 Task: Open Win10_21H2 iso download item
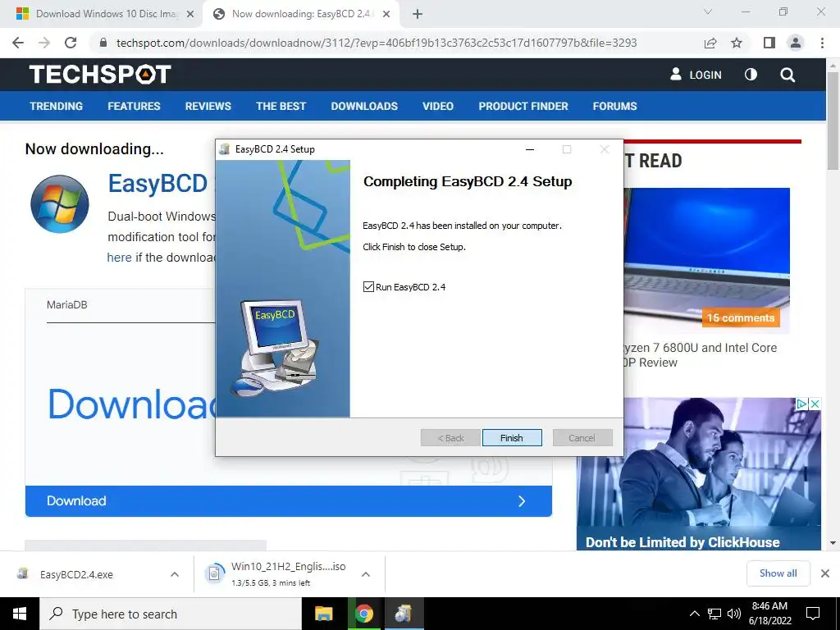(x=276, y=574)
